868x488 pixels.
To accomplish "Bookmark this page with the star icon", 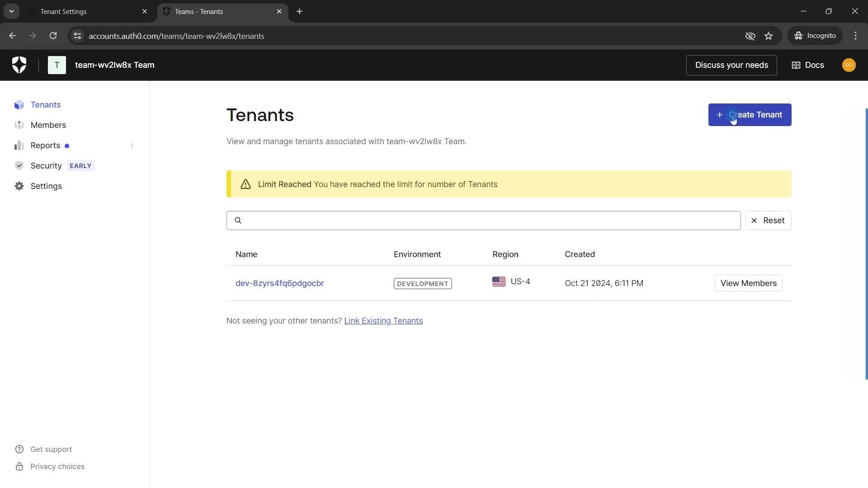I will click(x=769, y=36).
